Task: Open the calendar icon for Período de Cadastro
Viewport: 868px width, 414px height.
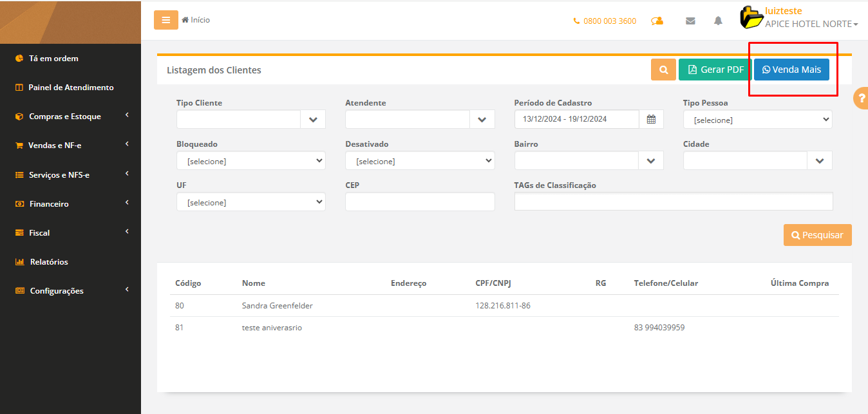Action: tap(651, 119)
